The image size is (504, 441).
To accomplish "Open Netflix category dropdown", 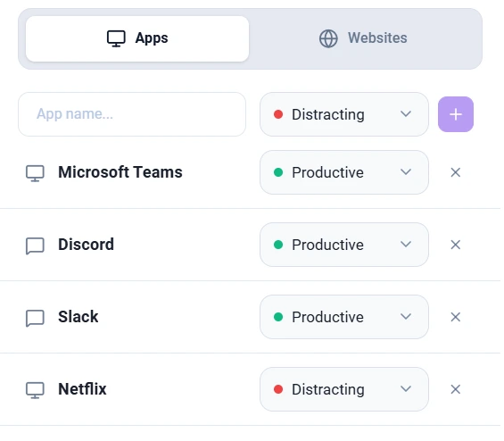I will point(344,389).
